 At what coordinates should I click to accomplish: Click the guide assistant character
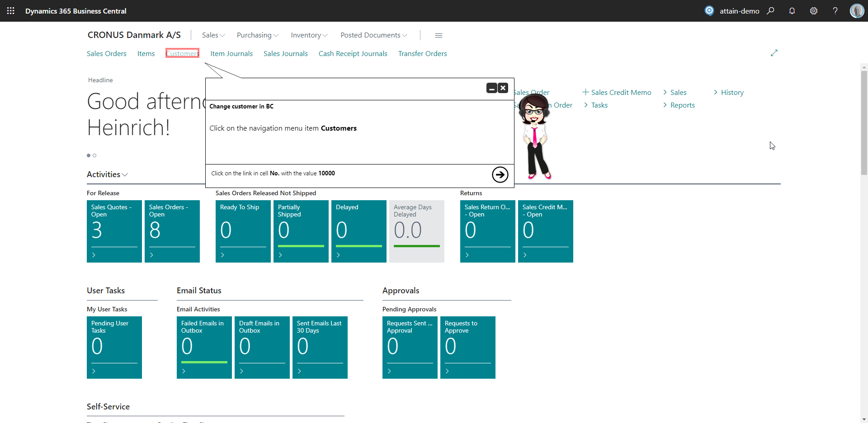536,137
